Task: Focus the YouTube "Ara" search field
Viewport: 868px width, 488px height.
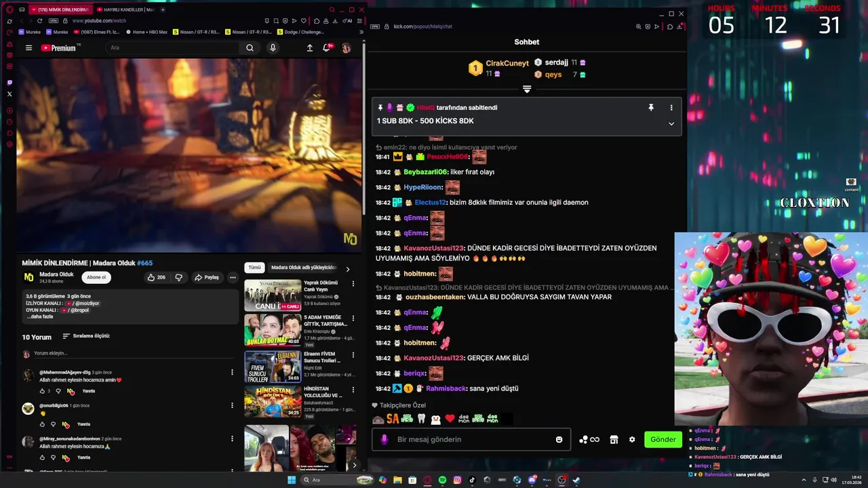Action: click(x=173, y=48)
